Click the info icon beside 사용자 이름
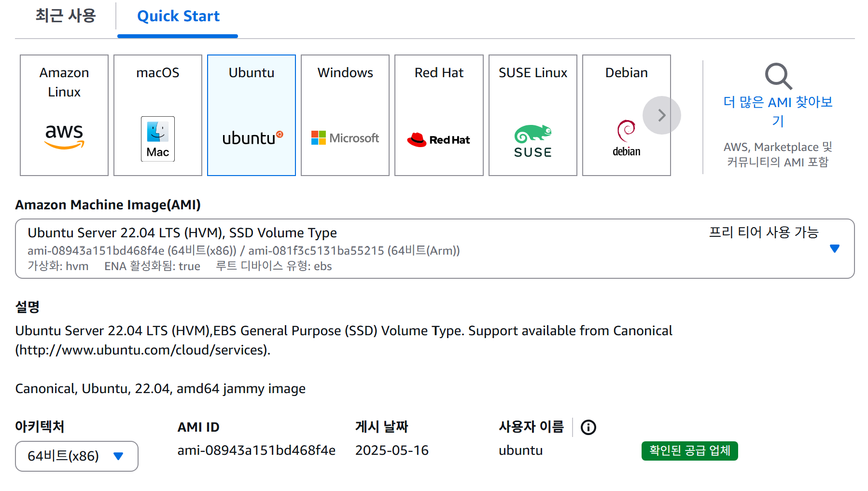The image size is (868, 491). (x=588, y=427)
